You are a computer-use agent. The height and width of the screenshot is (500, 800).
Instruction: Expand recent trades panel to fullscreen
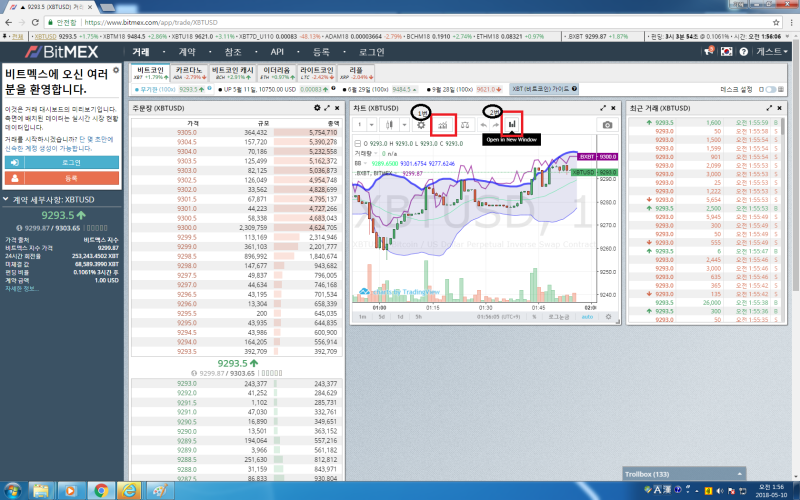pos(769,108)
